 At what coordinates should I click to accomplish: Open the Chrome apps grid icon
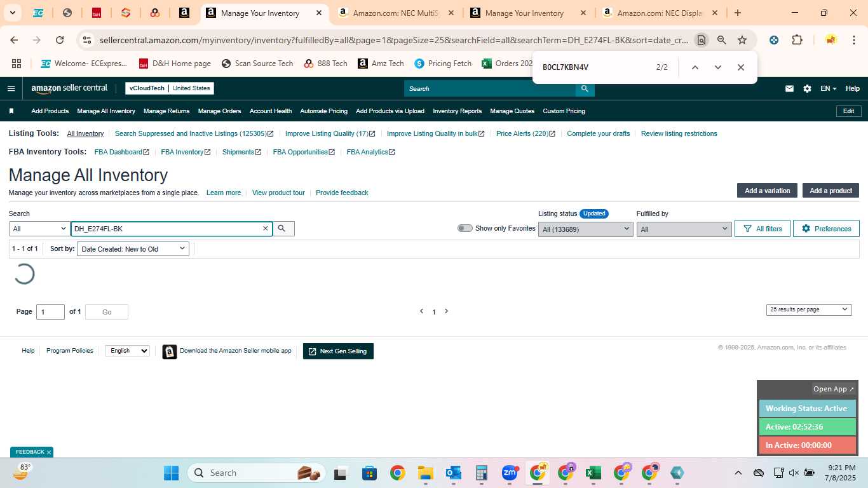point(17,64)
